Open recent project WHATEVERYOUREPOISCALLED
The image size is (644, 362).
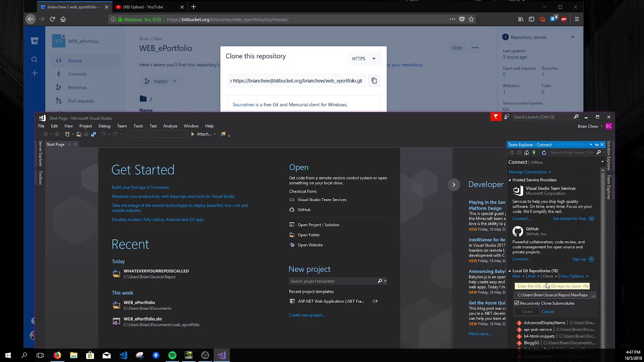[156, 271]
